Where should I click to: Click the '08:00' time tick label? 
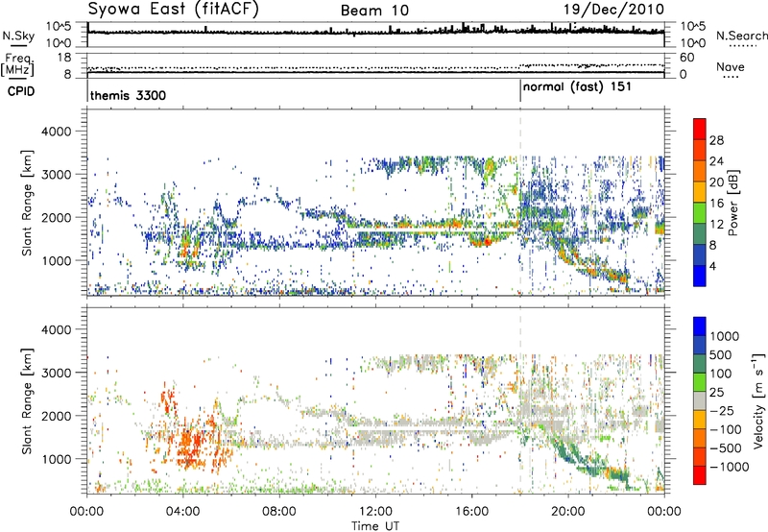(279, 512)
